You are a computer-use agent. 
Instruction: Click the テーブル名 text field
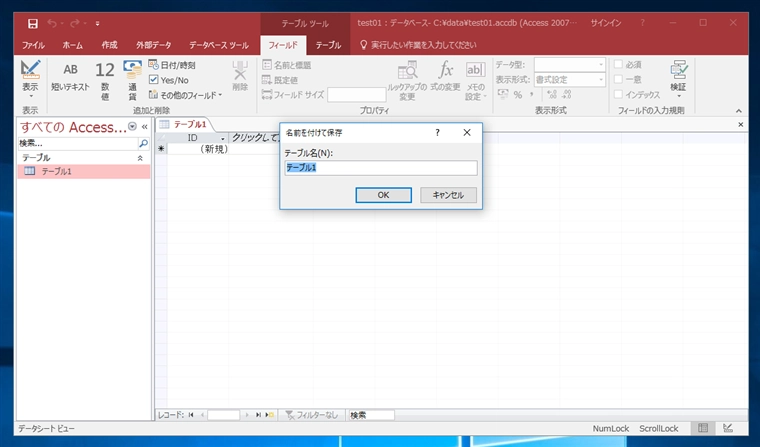pos(381,168)
